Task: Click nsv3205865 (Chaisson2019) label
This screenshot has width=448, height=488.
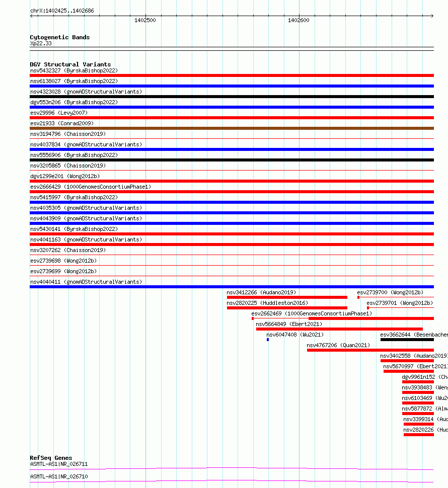Action: click(x=68, y=166)
